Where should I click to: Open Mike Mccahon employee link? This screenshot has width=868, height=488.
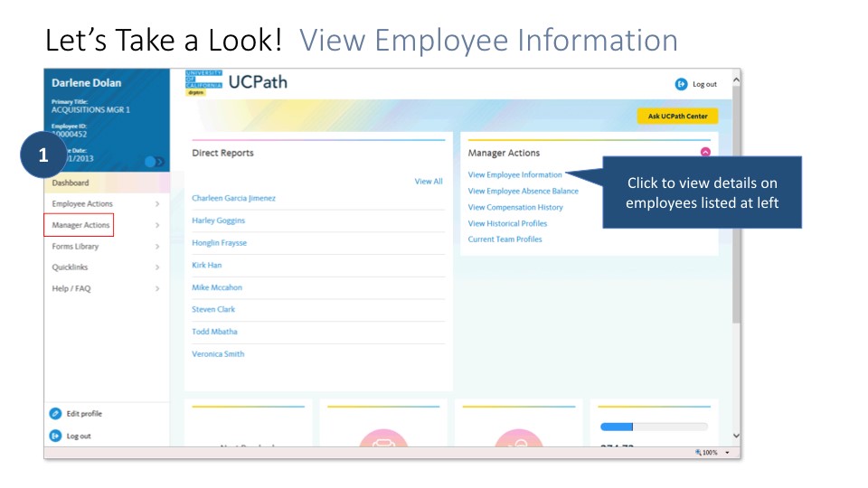[217, 287]
